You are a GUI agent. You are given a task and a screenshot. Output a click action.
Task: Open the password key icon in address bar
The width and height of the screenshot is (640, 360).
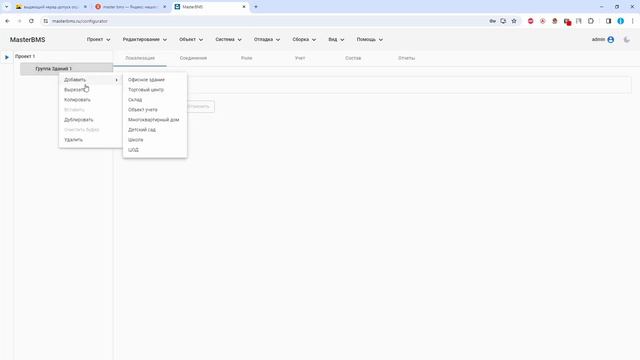tap(492, 21)
